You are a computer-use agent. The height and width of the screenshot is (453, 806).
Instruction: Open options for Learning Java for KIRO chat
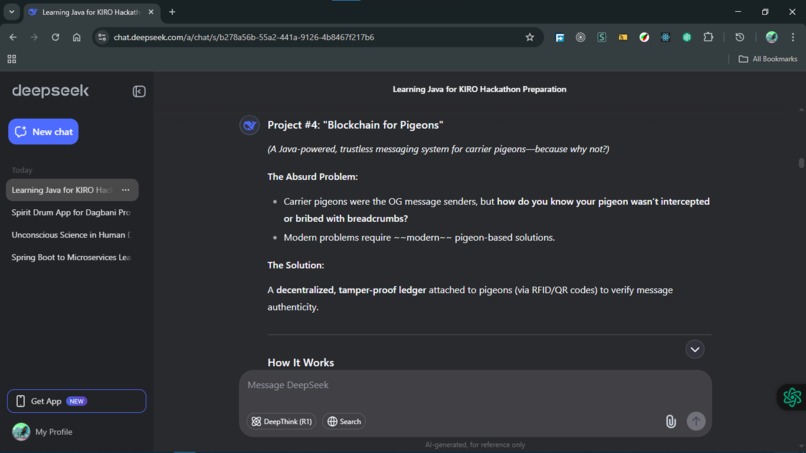125,190
